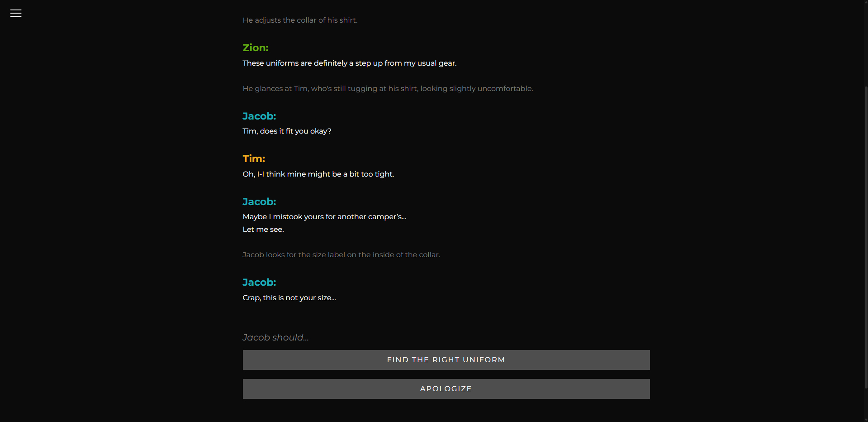Click the "Jacob should..." prompt text

coord(275,338)
